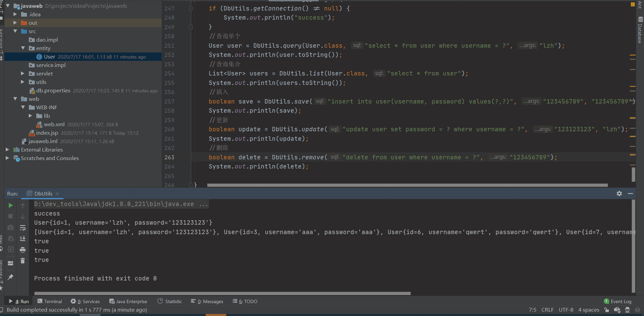Click editor vertical scrollbar thumb
This screenshot has width=644, height=316.
pos(633,175)
